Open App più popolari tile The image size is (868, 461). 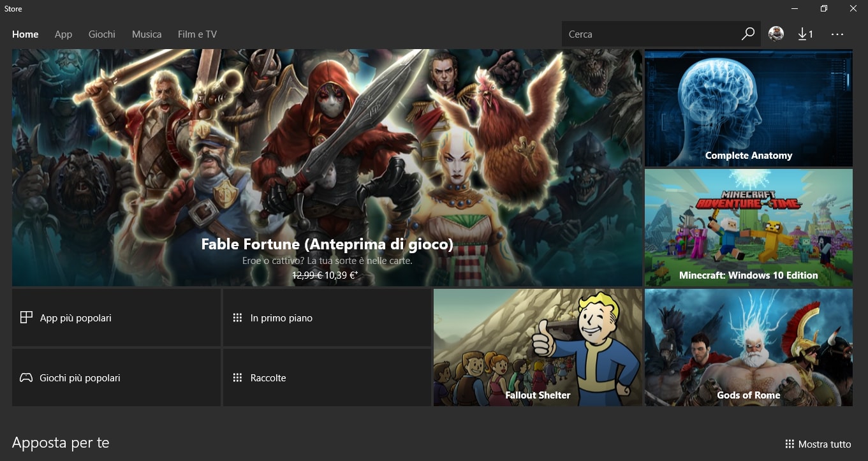[116, 318]
